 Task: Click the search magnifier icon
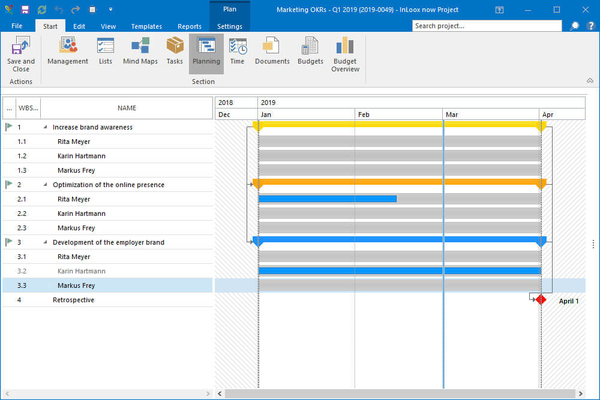click(x=574, y=26)
